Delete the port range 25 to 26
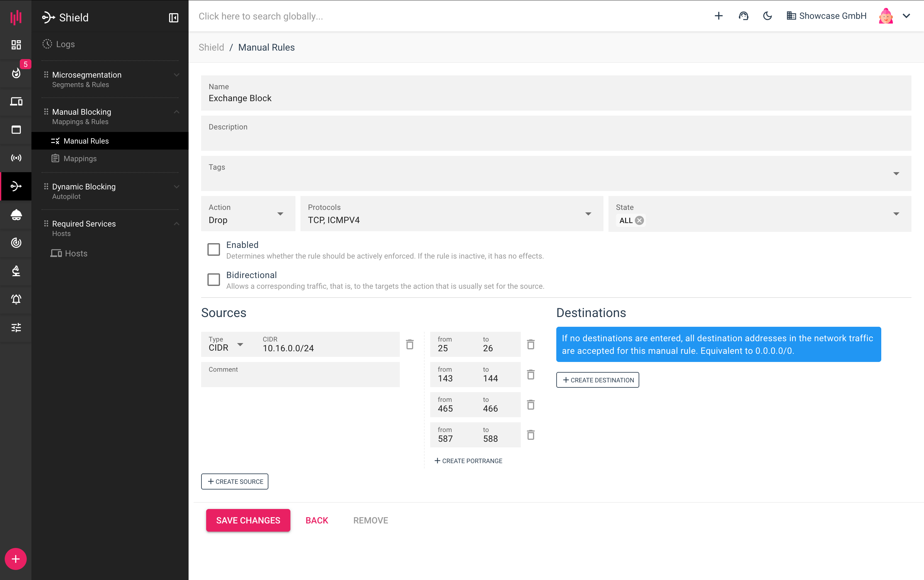Image resolution: width=924 pixels, height=580 pixels. point(531,344)
